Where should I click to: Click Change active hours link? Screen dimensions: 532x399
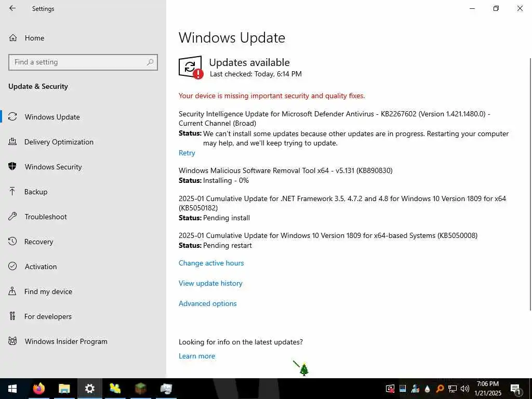[211, 263]
